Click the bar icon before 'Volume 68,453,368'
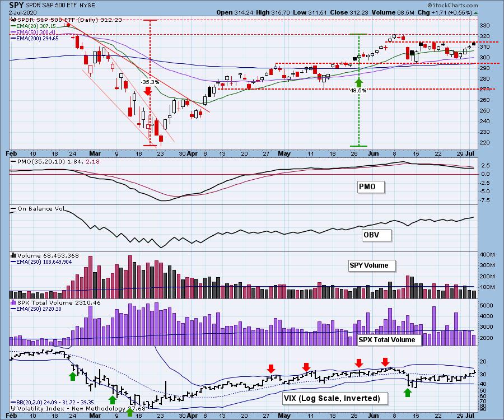Image resolution: width=504 pixels, height=420 pixels. [x=13, y=255]
